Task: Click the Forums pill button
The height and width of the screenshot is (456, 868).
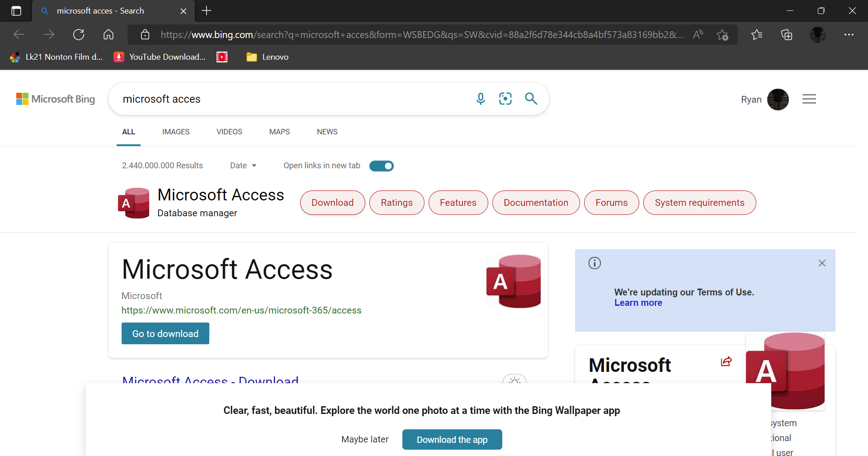Action: tap(612, 203)
